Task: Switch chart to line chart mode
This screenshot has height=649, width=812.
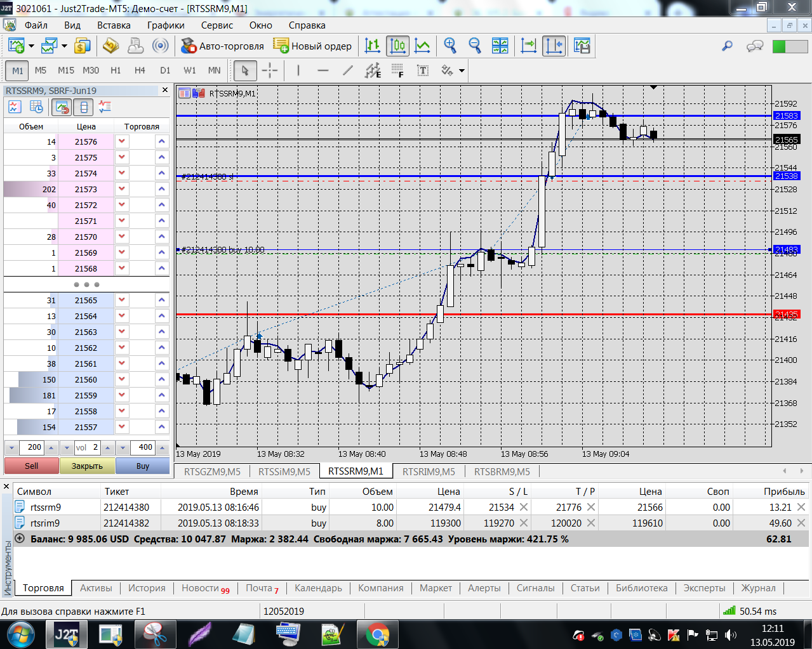Action: pyautogui.click(x=422, y=46)
